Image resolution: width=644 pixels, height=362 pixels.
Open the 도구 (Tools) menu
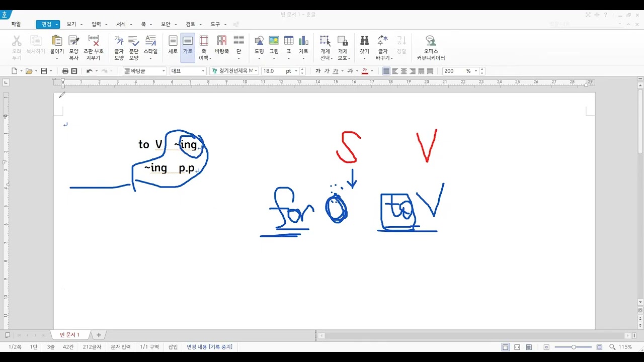[215, 24]
